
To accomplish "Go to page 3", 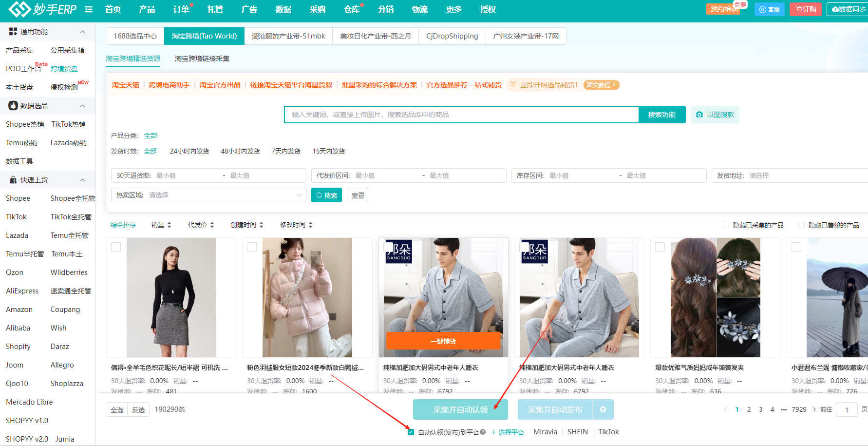I will [760, 409].
